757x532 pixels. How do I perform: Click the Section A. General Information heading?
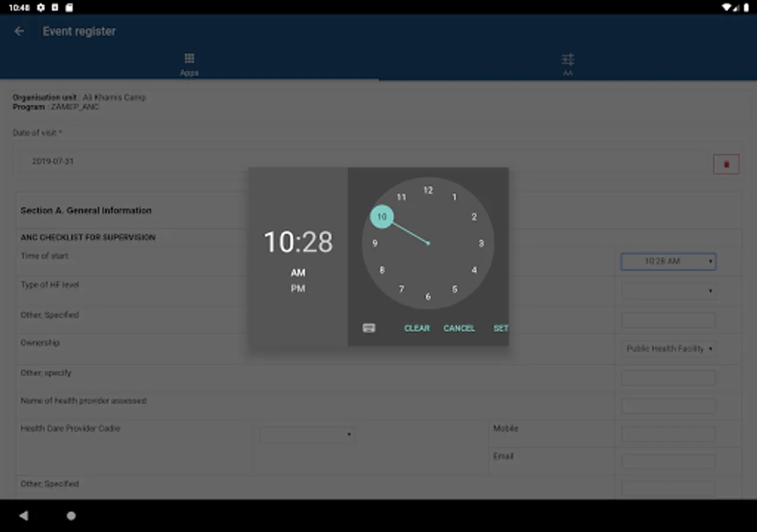point(86,210)
